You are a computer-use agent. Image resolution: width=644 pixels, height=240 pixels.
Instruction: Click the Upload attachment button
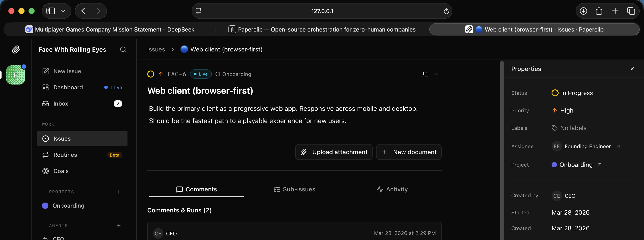(x=334, y=152)
